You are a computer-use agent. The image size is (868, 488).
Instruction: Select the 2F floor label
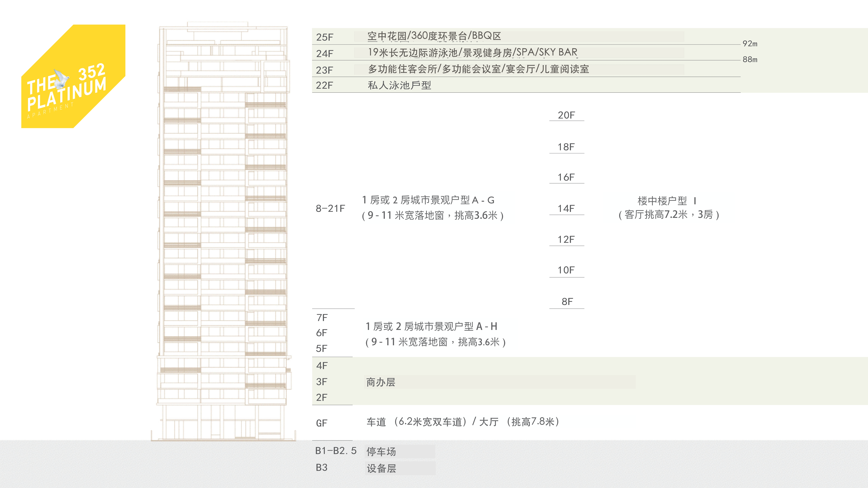(322, 397)
